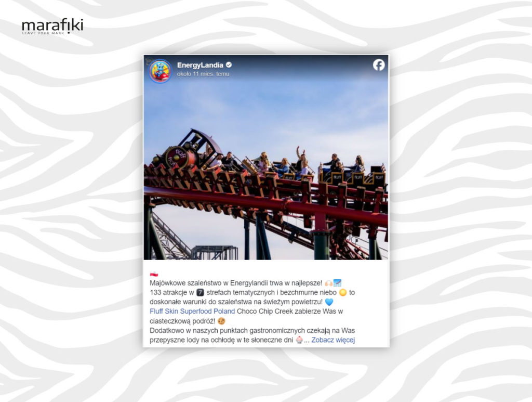
Task: Open the roller coaster photo
Action: pyautogui.click(x=266, y=157)
